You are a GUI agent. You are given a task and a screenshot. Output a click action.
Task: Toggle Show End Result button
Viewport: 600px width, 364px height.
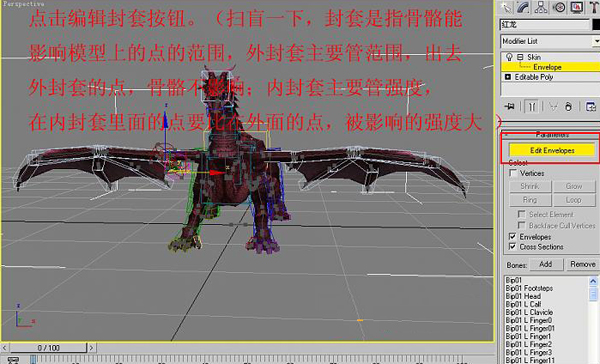pos(532,106)
